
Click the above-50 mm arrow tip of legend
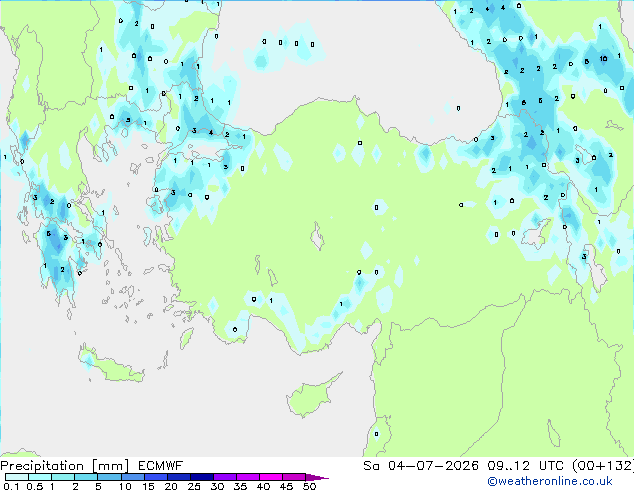[317, 477]
